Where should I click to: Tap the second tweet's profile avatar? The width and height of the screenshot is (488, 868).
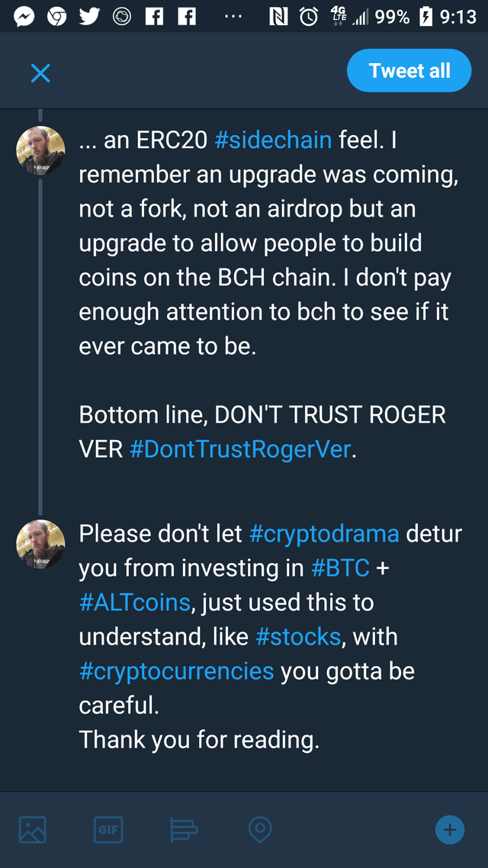pyautogui.click(x=40, y=544)
